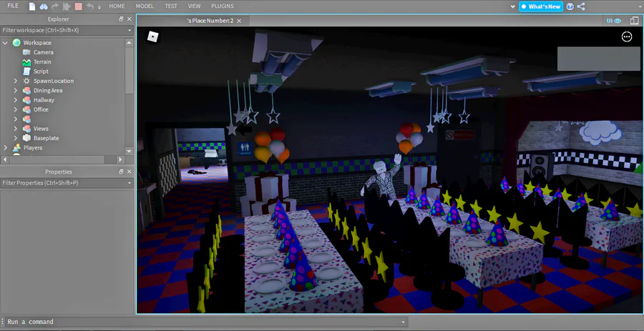Screen dimensions: 644x331
Task: Switch to the PLUGINS ribbon tab
Action: coord(223,6)
